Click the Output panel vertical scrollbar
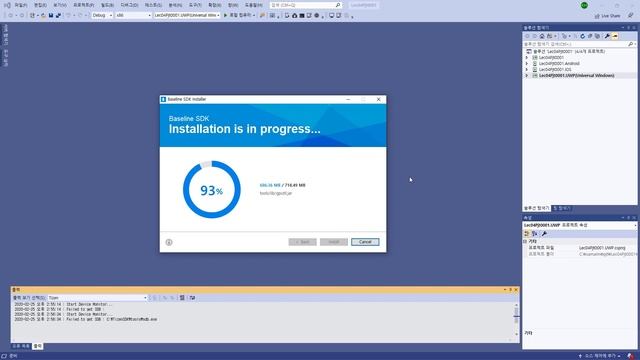Viewport: 640px width, 360px height. pyautogui.click(x=516, y=319)
